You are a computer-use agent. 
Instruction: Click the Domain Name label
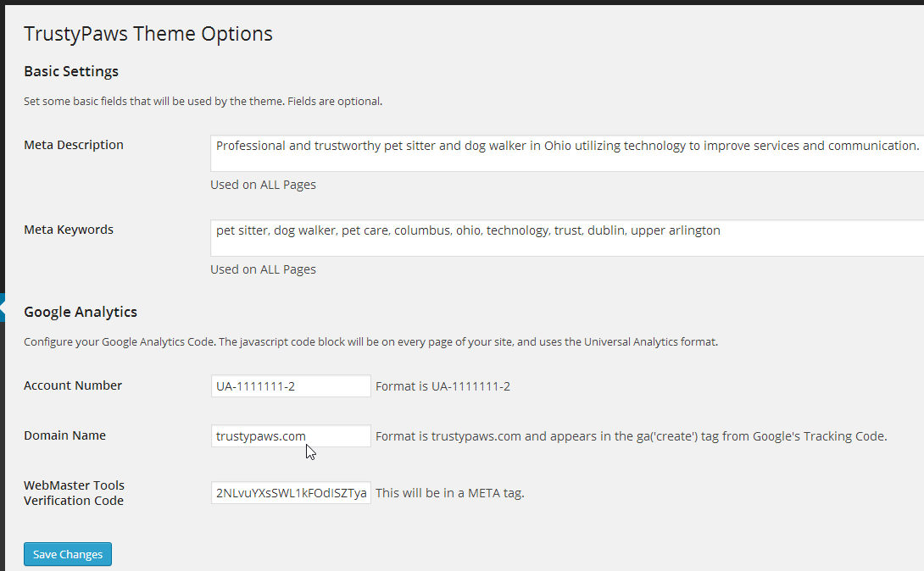coord(64,435)
